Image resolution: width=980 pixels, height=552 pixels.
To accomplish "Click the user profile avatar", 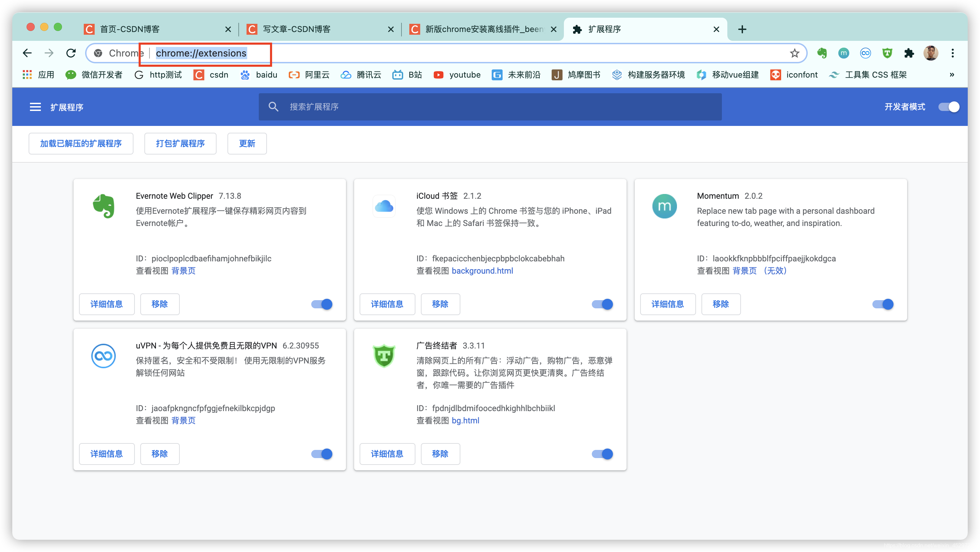I will click(931, 53).
